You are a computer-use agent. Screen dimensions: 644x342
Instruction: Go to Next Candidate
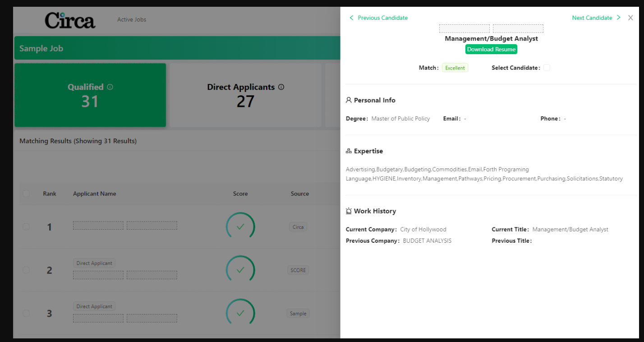tap(596, 18)
